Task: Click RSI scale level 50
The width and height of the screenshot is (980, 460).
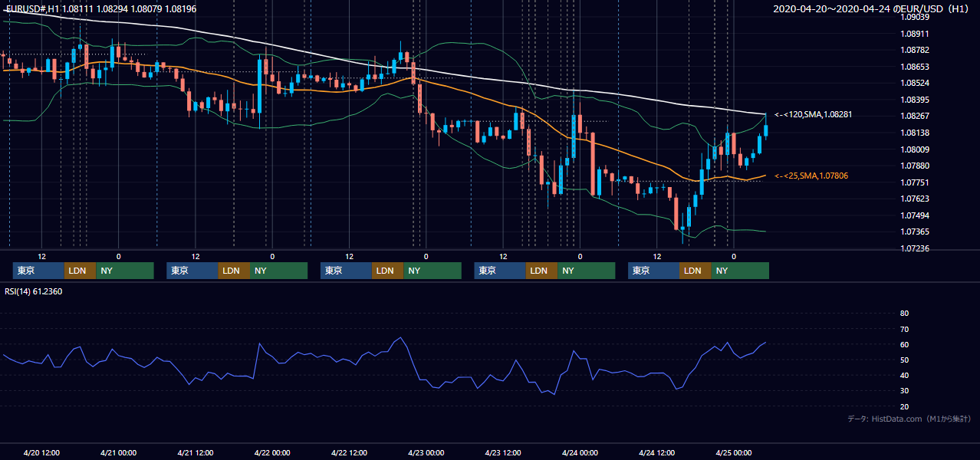Action: [904, 360]
